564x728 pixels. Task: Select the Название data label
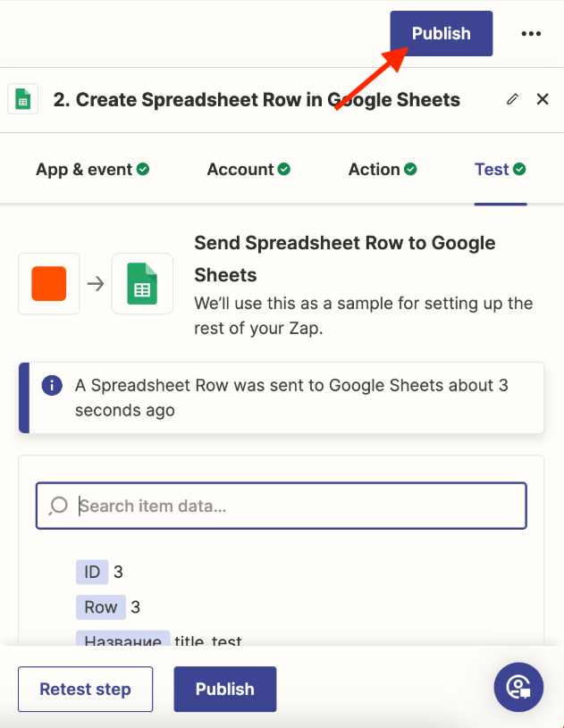122,640
